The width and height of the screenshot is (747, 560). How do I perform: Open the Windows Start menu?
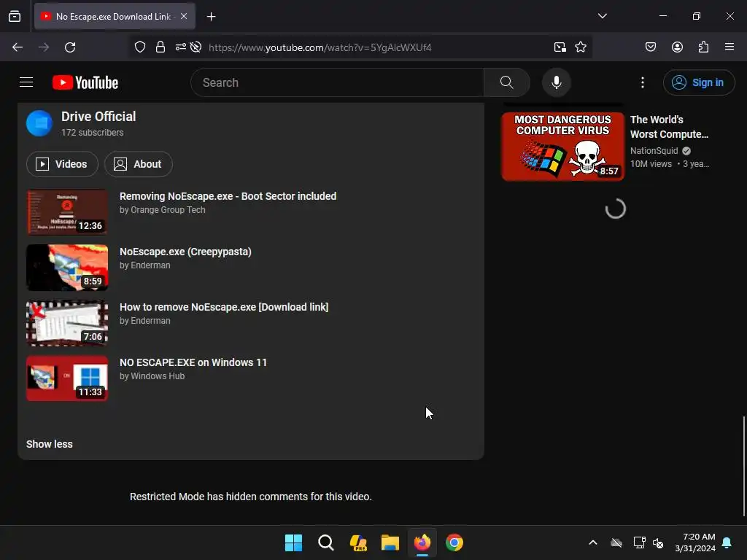coord(293,542)
